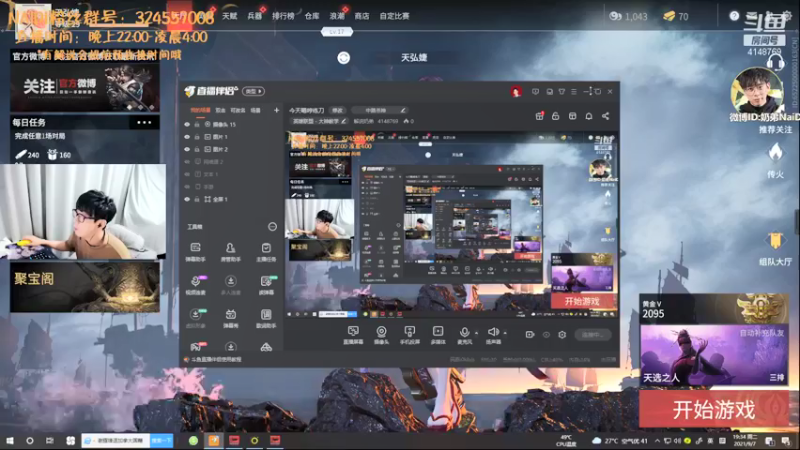Open the 主播任务 tool icon
The width and height of the screenshot is (800, 450).
[266, 252]
